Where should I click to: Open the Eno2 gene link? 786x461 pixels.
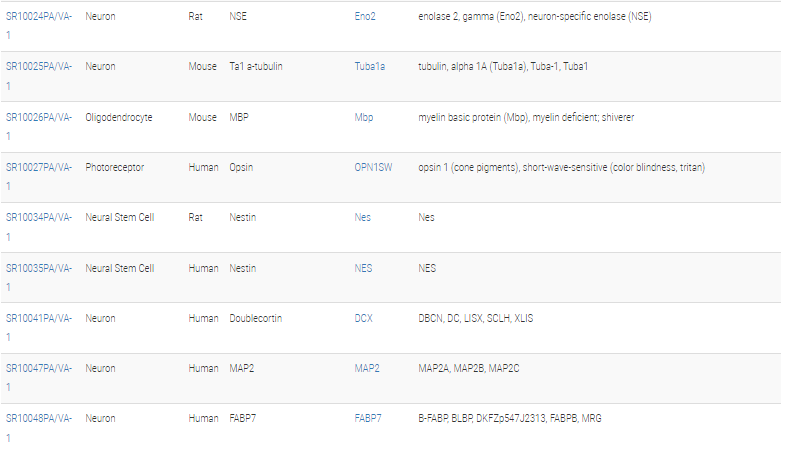[x=365, y=16]
